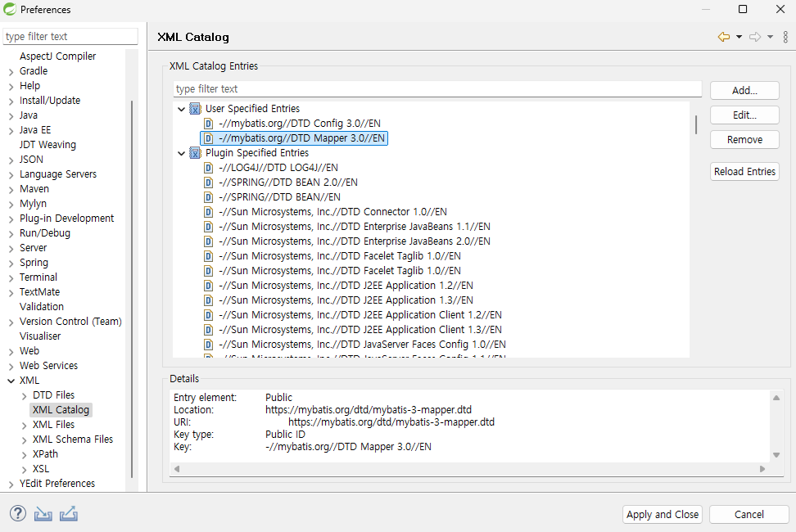Select the DTD Enterprise JavaBeans 2.0 entry
The height and width of the screenshot is (532, 796).
click(355, 241)
